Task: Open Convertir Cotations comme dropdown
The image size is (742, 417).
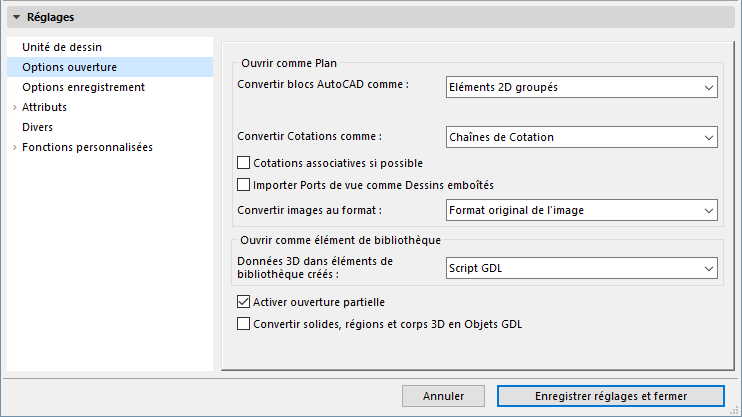Action: [x=580, y=137]
